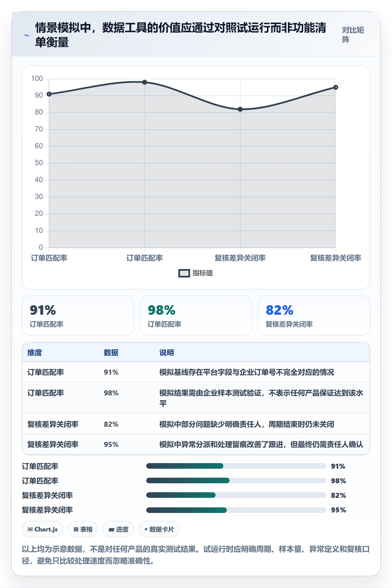Select the chart data point at value 82
Image resolution: width=392 pixels, height=588 pixels.
click(x=240, y=109)
